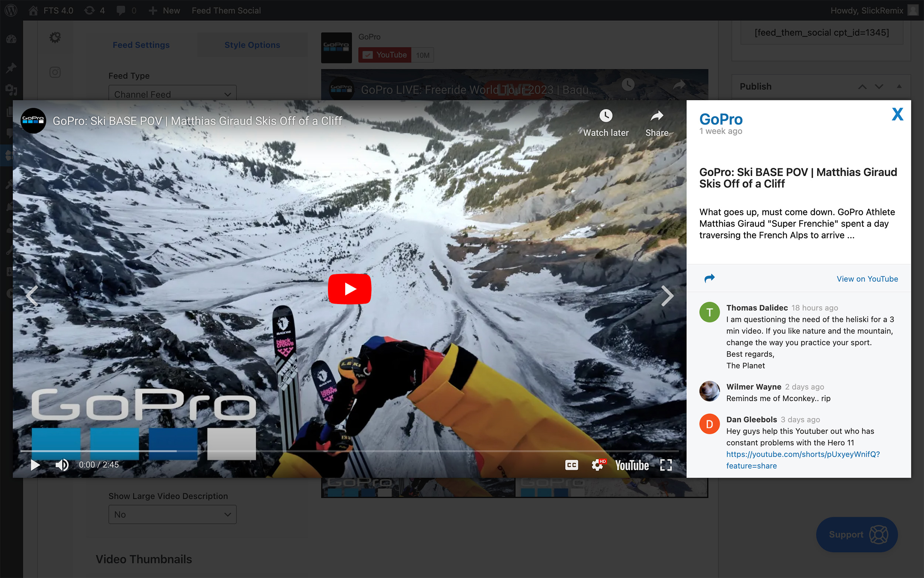Image resolution: width=924 pixels, height=578 pixels.
Task: Move the Publish box up
Action: tap(862, 87)
